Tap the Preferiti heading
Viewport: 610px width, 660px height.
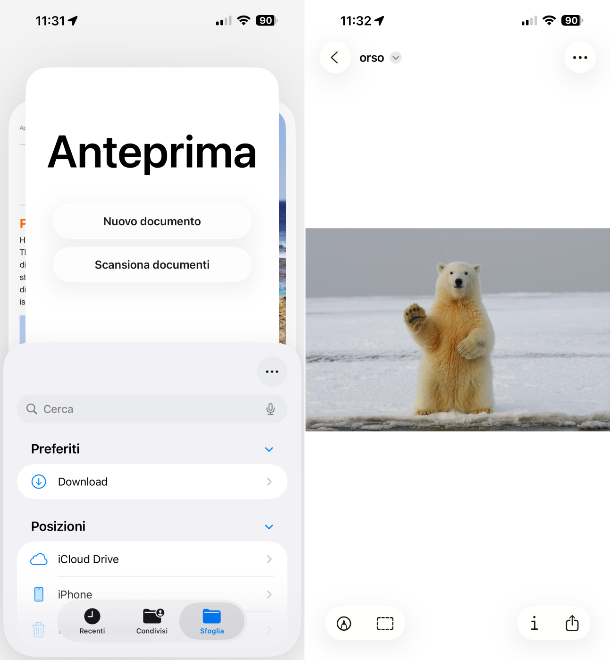pyautogui.click(x=55, y=449)
